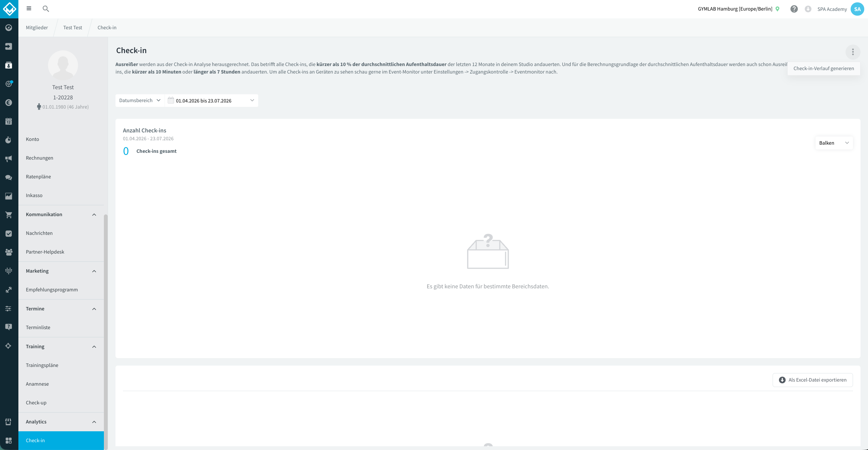The width and height of the screenshot is (868, 450).
Task: Open the three-dot options menu
Action: (853, 52)
